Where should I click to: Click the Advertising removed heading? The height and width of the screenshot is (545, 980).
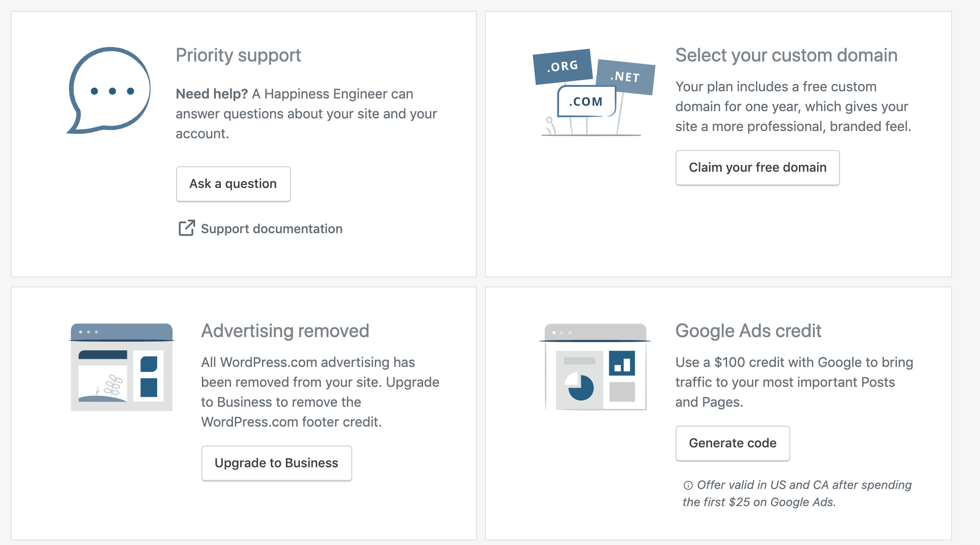(x=285, y=331)
